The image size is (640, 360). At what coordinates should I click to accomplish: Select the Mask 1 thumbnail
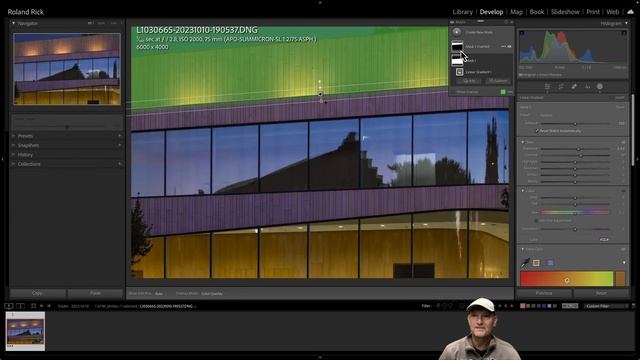457,61
